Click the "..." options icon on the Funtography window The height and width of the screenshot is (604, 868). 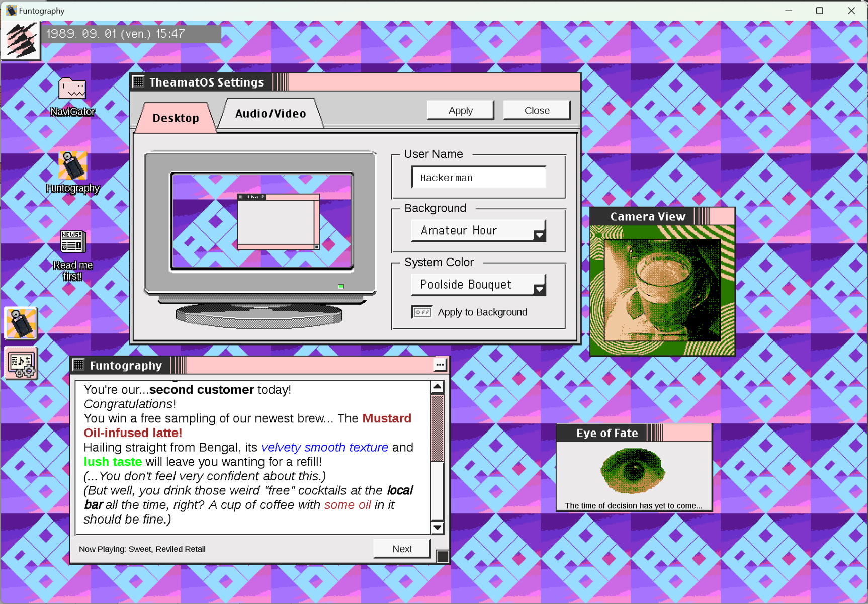(440, 364)
